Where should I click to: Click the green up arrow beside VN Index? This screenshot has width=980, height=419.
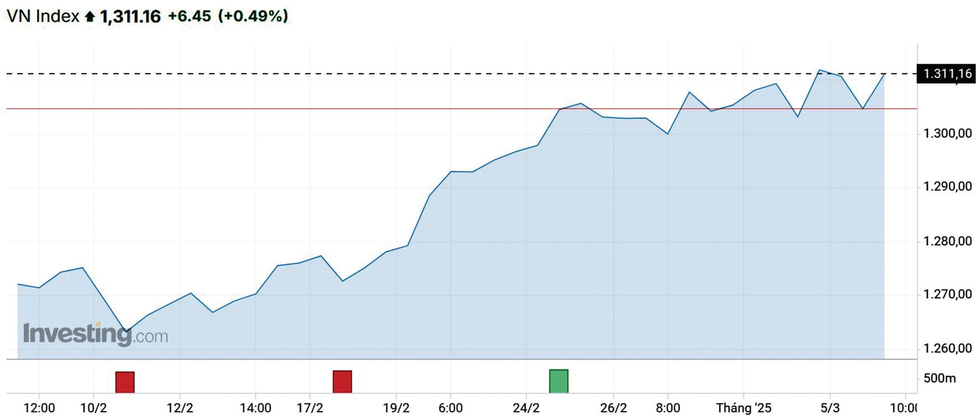tap(90, 17)
